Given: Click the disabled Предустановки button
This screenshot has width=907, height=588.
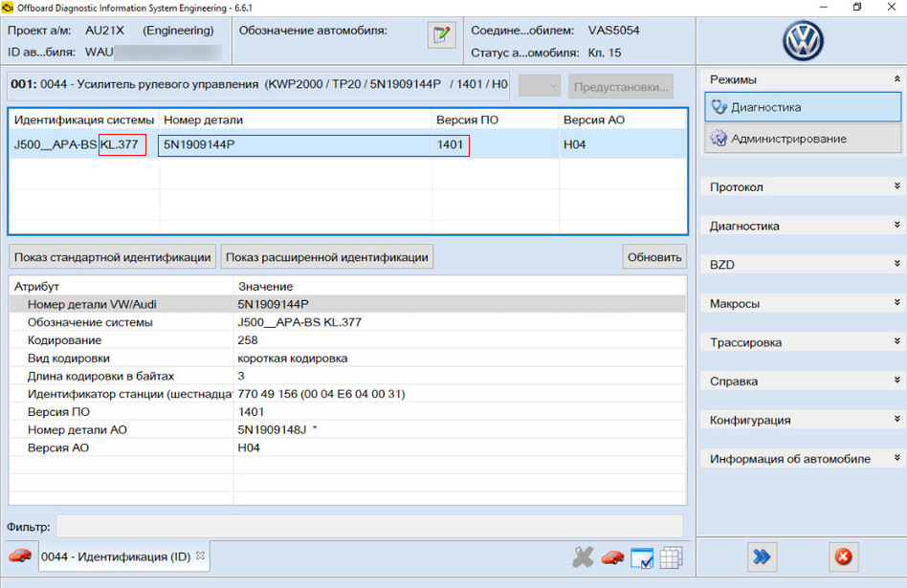Looking at the screenshot, I should 621,87.
